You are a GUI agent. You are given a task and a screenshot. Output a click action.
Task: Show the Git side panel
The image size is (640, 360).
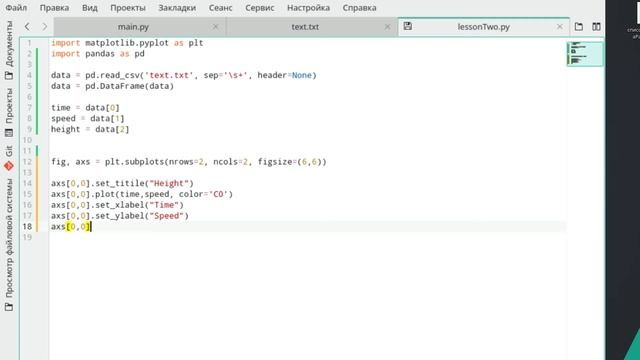click(x=9, y=158)
